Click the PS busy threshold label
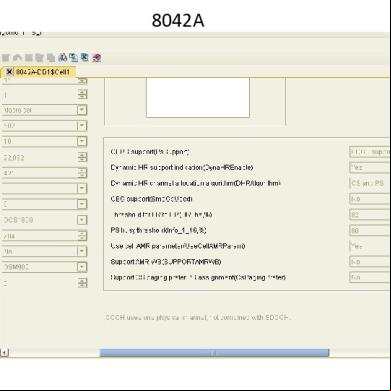 coord(158,230)
